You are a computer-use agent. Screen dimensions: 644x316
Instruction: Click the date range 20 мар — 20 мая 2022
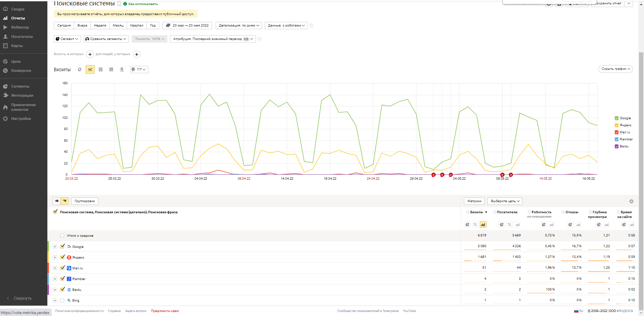tap(187, 26)
